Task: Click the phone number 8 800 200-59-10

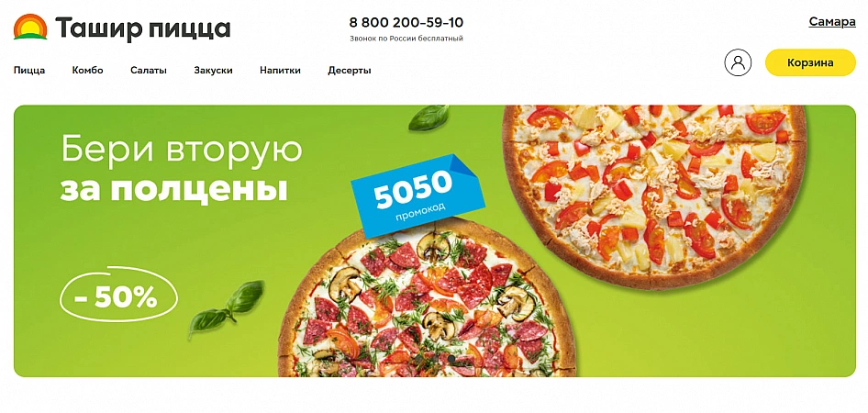Action: (406, 23)
